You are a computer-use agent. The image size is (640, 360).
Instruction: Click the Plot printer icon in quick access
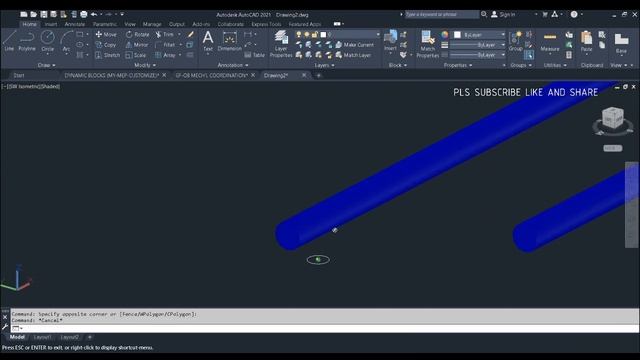pos(84,14)
